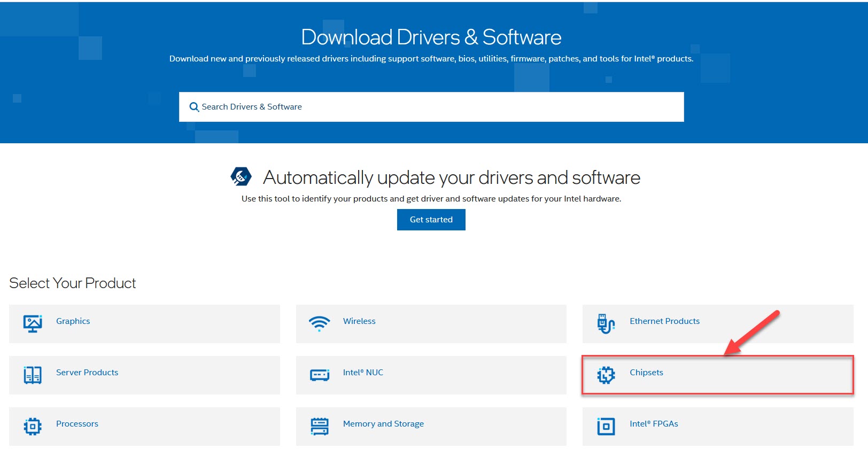Viewport: 868px width, 464px height.
Task: Click the Graphics monitor icon
Action: point(33,323)
